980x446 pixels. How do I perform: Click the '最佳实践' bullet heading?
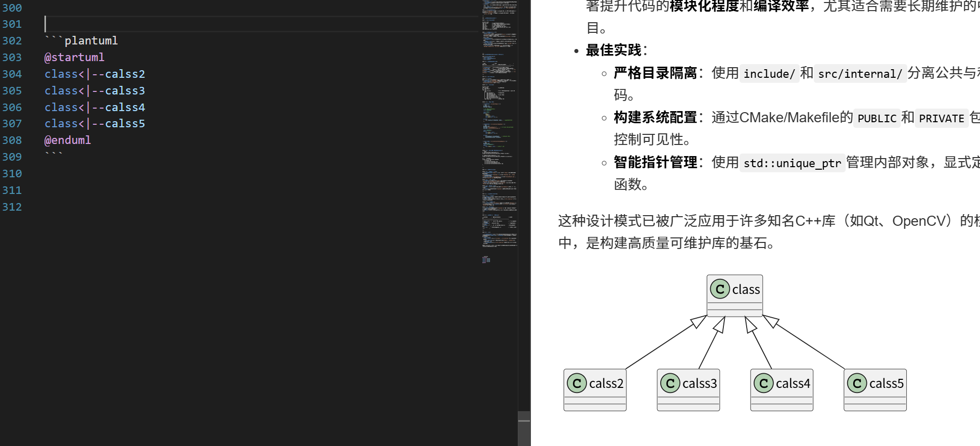(x=613, y=50)
